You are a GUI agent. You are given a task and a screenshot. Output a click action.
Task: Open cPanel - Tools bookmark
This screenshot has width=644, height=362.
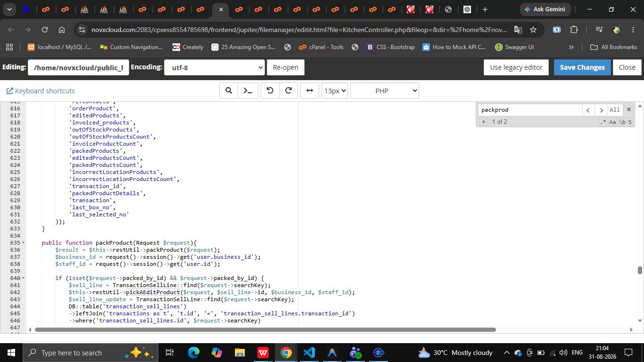[321, 47]
